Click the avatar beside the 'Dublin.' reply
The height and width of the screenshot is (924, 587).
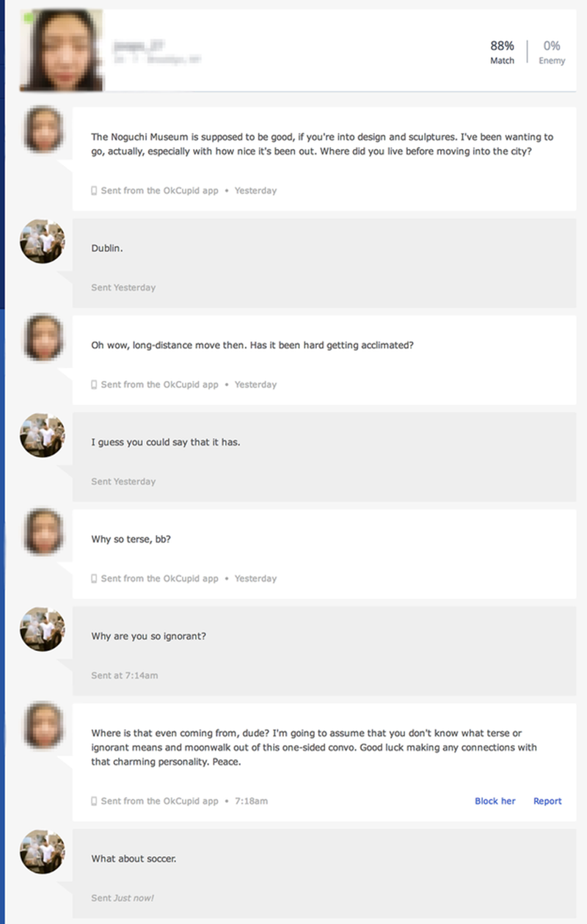[43, 241]
